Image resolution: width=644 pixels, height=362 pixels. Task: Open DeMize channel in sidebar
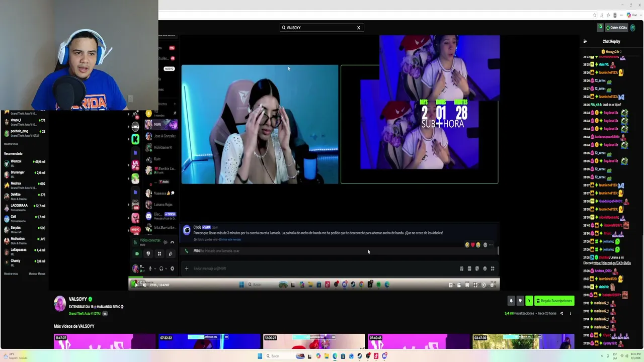pyautogui.click(x=25, y=196)
